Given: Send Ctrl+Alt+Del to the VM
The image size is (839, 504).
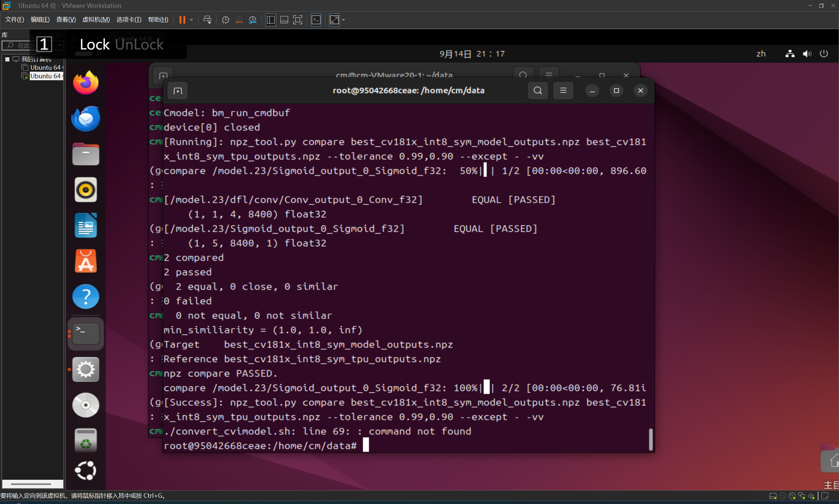Looking at the screenshot, I should click(207, 20).
